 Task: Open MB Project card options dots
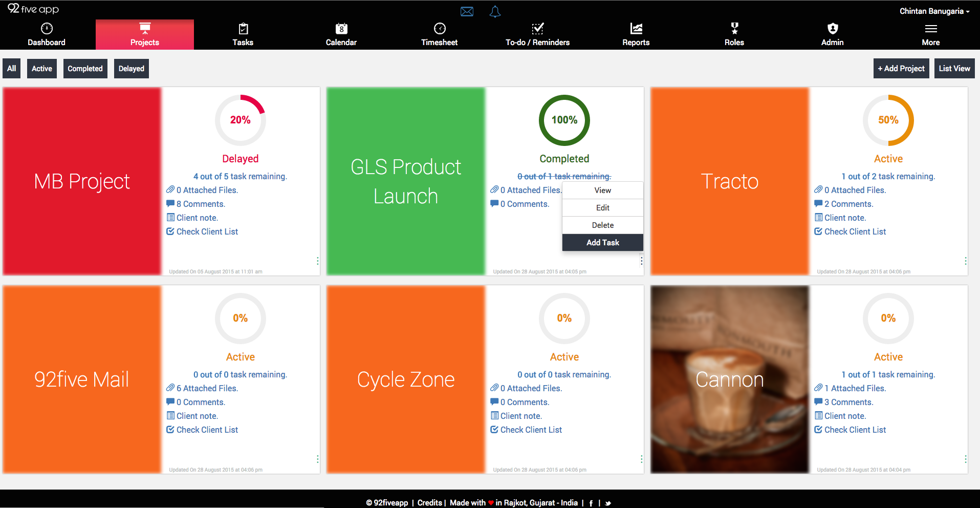coord(317,261)
